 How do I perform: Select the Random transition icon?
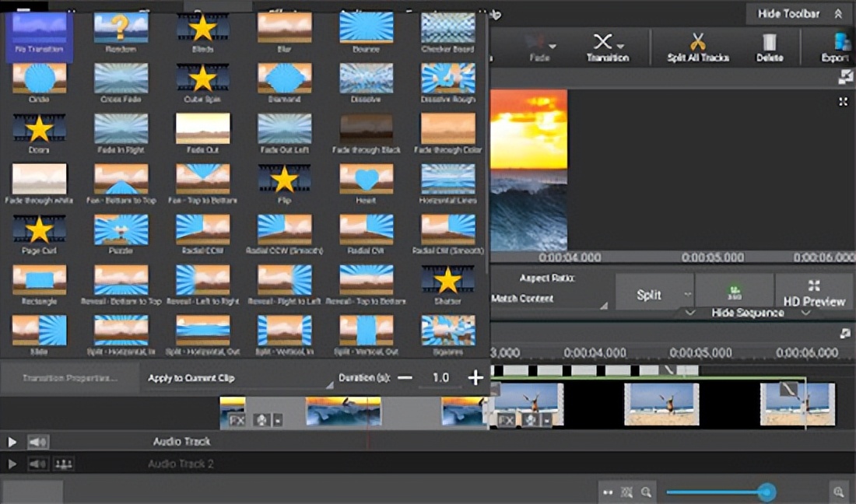121,28
